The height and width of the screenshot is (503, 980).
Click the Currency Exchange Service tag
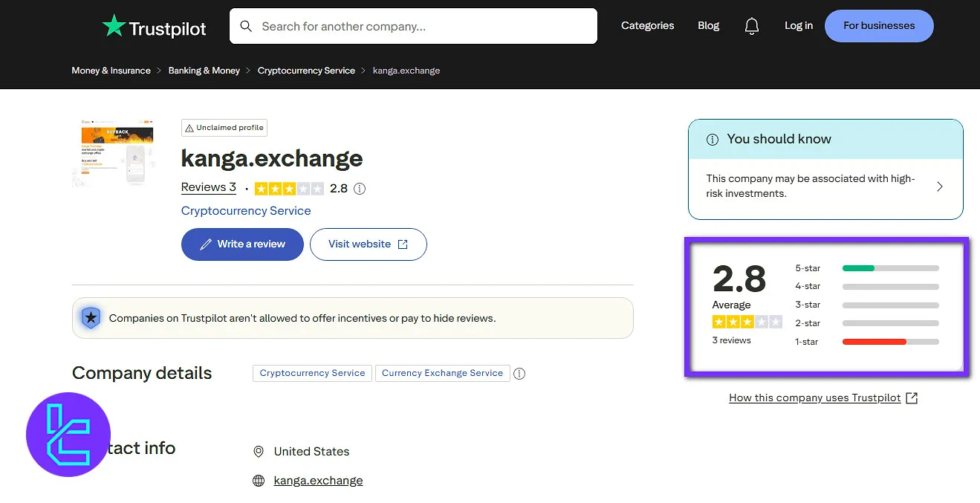[442, 373]
